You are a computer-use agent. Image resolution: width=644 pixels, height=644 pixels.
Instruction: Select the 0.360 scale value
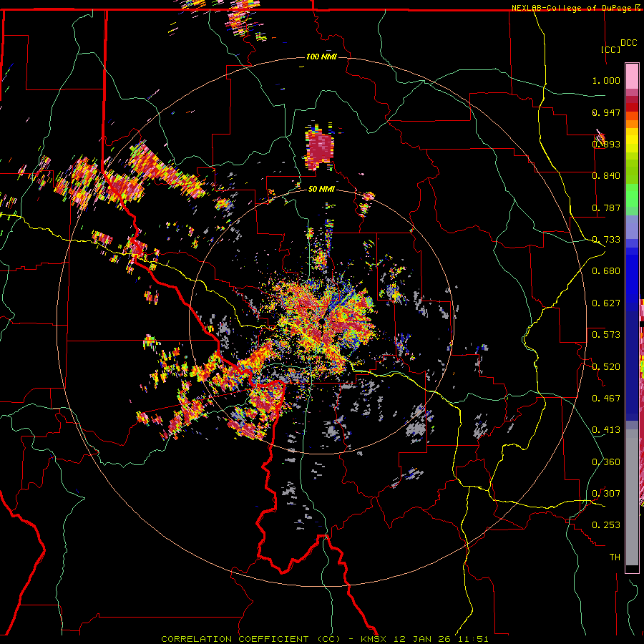click(x=606, y=462)
